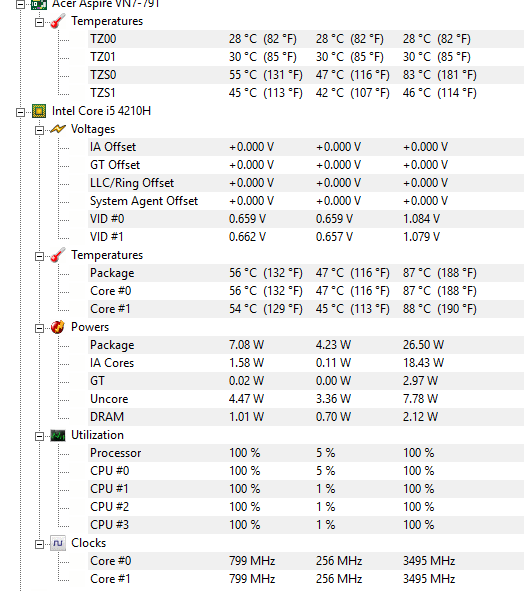Viewport: 524px width, 591px height.
Task: Click the thermometer icon beside Acer Temperatures
Action: [58, 21]
